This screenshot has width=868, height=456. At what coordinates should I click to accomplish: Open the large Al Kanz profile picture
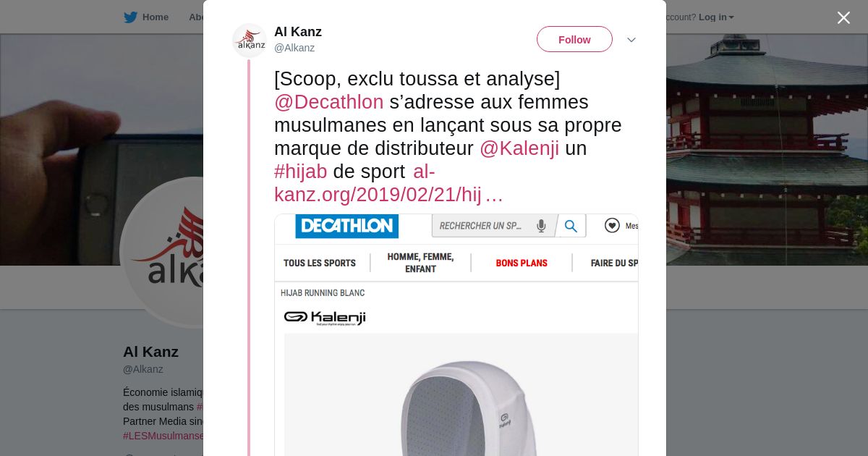[163, 253]
